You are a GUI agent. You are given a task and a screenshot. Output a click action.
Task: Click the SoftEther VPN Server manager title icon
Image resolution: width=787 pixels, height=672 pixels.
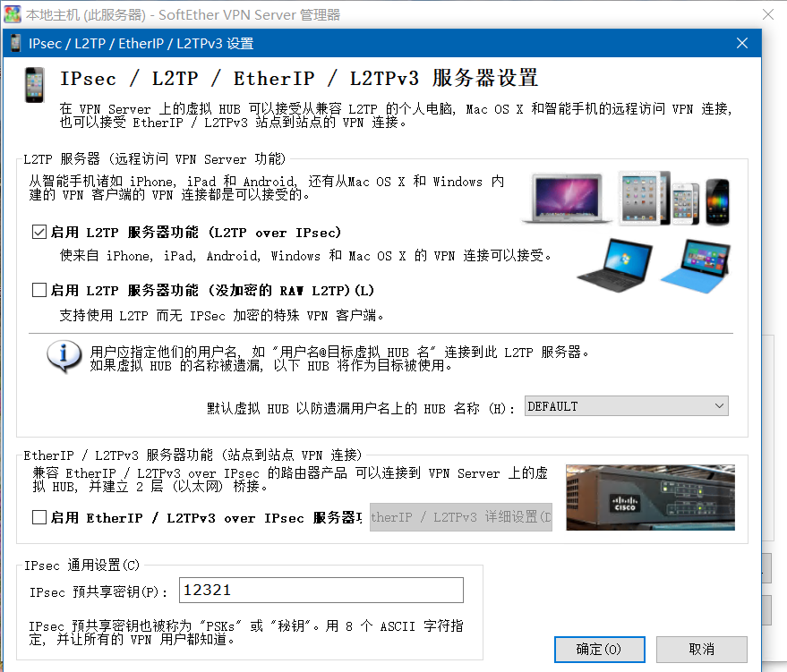[13, 14]
